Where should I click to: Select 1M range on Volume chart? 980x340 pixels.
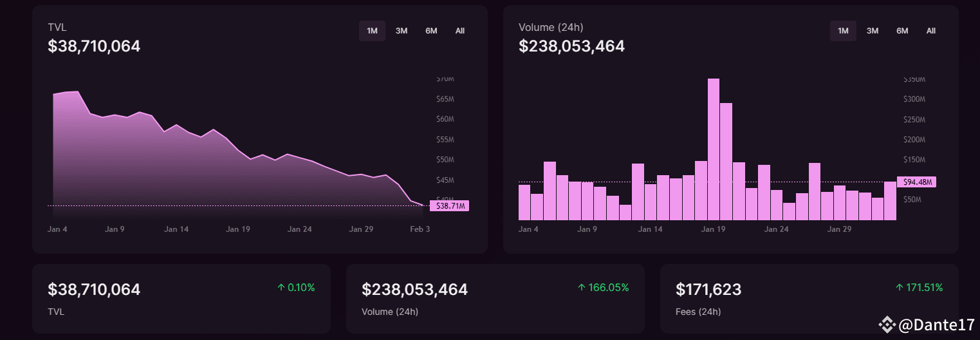(x=843, y=31)
